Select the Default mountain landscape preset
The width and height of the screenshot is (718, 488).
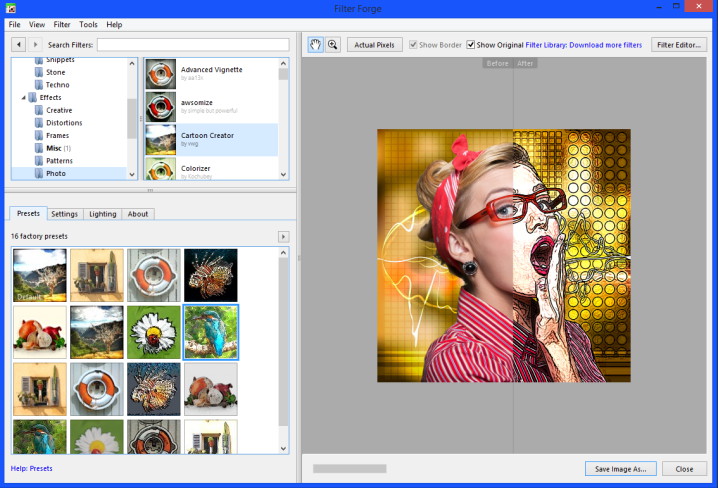coord(40,275)
